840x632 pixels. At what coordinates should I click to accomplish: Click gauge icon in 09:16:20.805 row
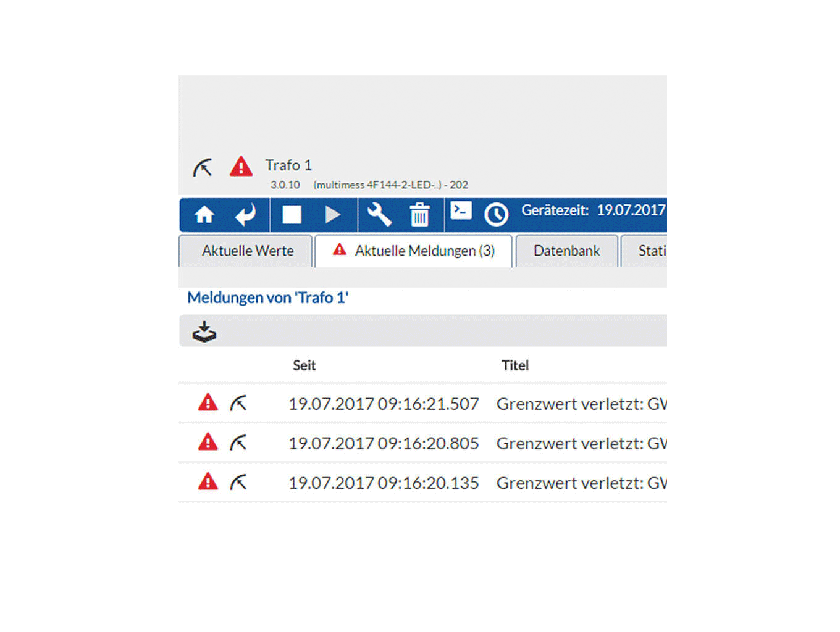pos(238,443)
